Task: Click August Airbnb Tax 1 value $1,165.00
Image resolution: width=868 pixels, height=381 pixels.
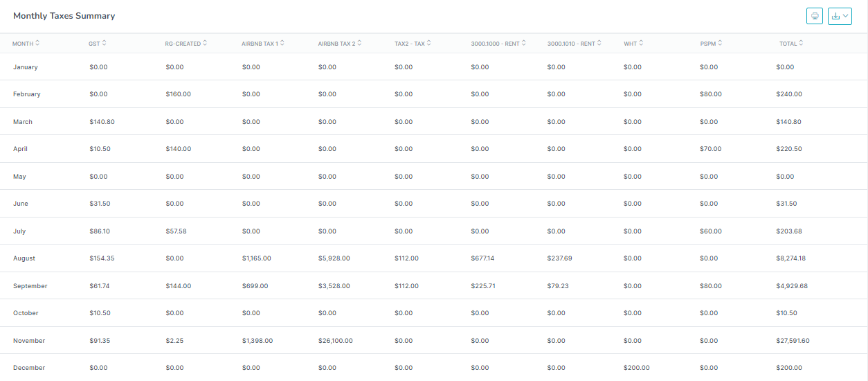Action: (257, 258)
